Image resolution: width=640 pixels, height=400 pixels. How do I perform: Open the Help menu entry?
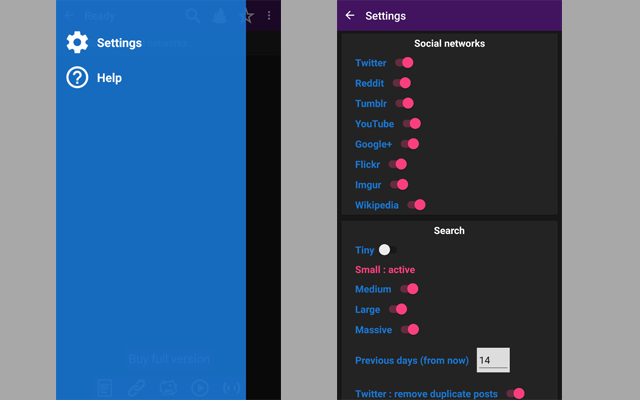(x=109, y=78)
